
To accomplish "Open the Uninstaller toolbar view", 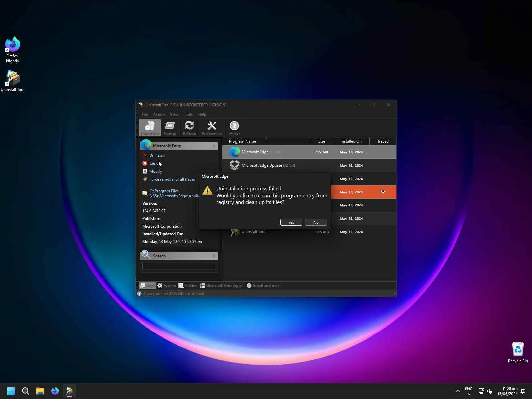I will [x=150, y=128].
